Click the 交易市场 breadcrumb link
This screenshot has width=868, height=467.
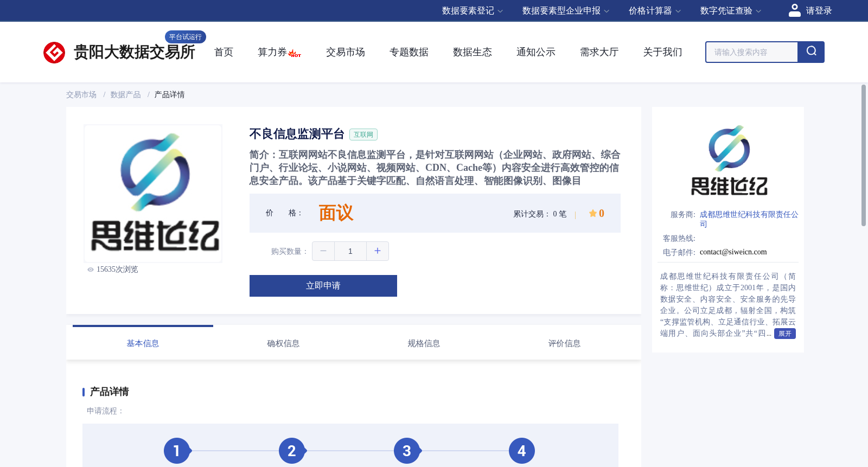coord(81,95)
